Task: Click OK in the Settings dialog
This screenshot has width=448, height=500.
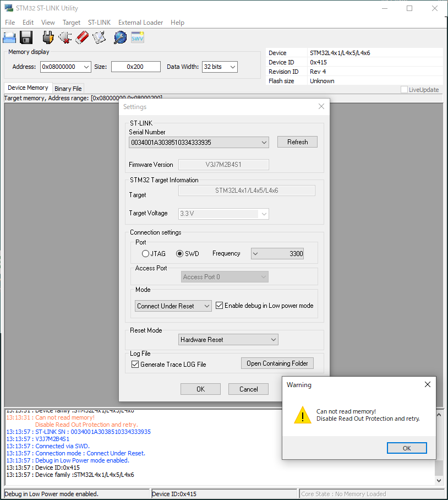Action: (x=200, y=389)
